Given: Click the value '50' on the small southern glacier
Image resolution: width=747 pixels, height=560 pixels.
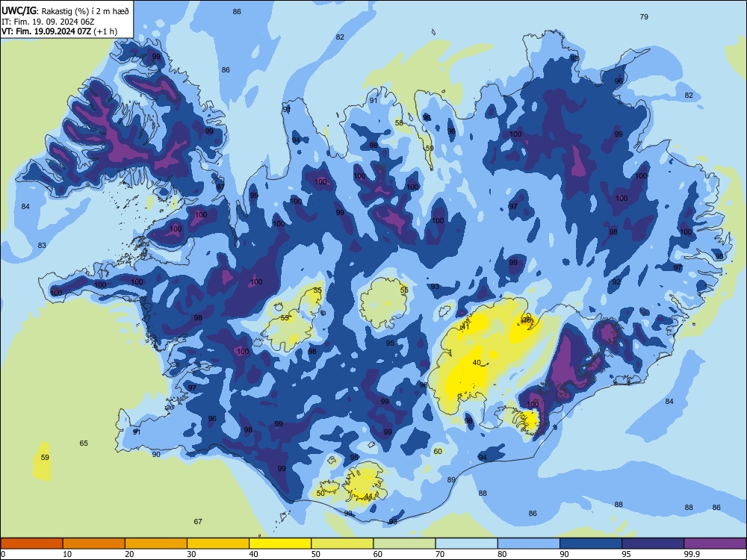Looking at the screenshot, I should [320, 493].
